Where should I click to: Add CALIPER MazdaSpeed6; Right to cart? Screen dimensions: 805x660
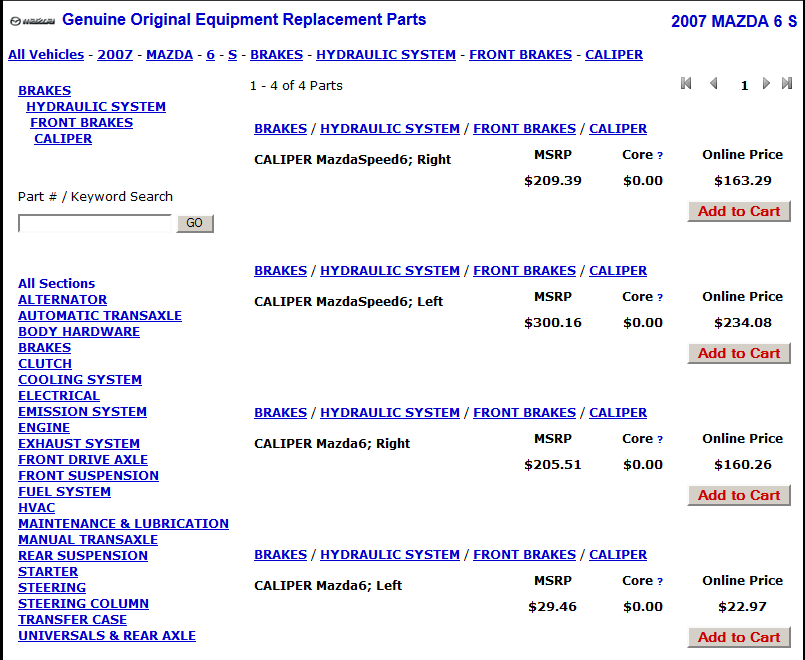point(739,211)
